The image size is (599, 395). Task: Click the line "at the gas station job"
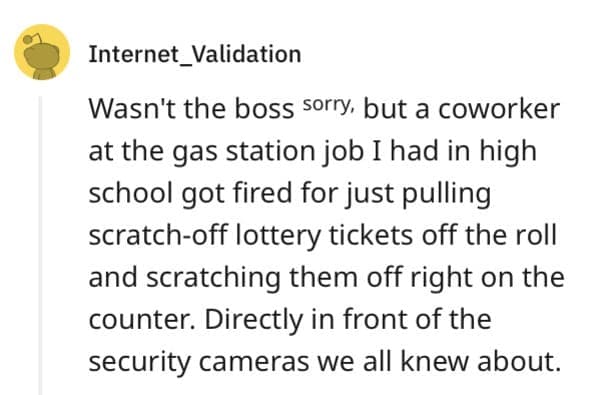point(226,152)
